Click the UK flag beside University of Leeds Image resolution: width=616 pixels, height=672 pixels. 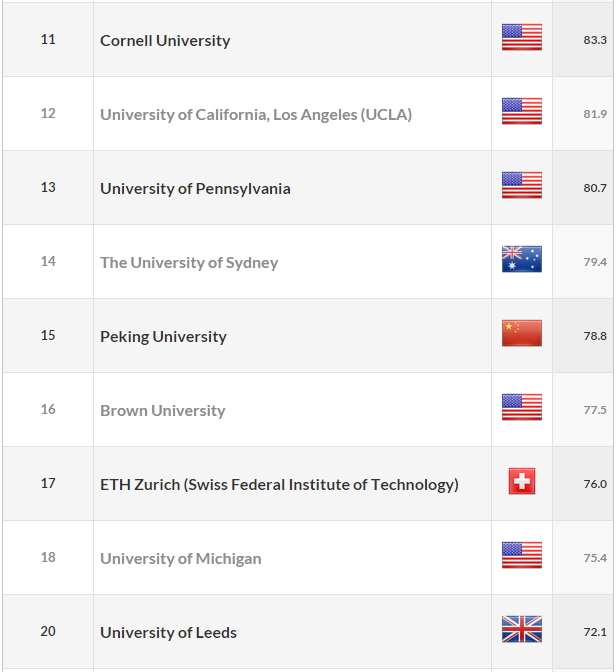522,629
